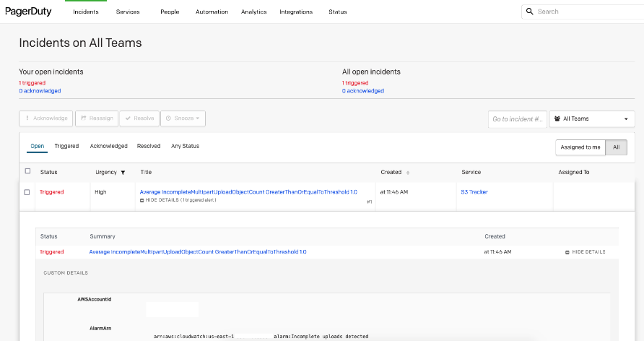Collapse details via minus icon under incident title
644x341 pixels.
tap(142, 201)
